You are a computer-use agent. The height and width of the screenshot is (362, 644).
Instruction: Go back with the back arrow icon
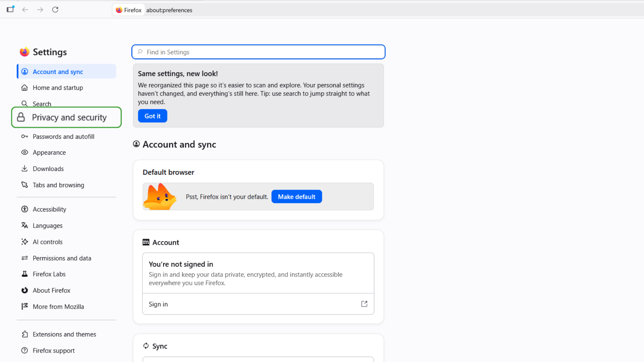(x=25, y=10)
